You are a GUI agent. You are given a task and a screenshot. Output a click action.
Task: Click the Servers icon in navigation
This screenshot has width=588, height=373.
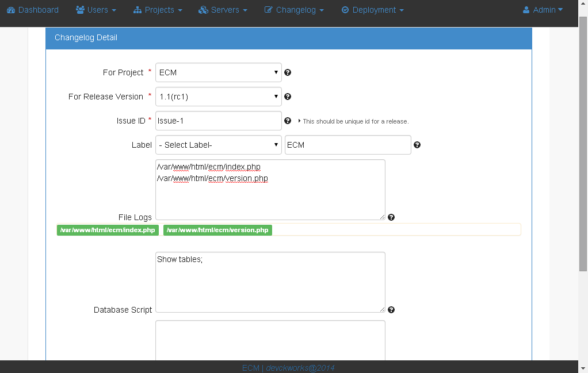click(203, 10)
